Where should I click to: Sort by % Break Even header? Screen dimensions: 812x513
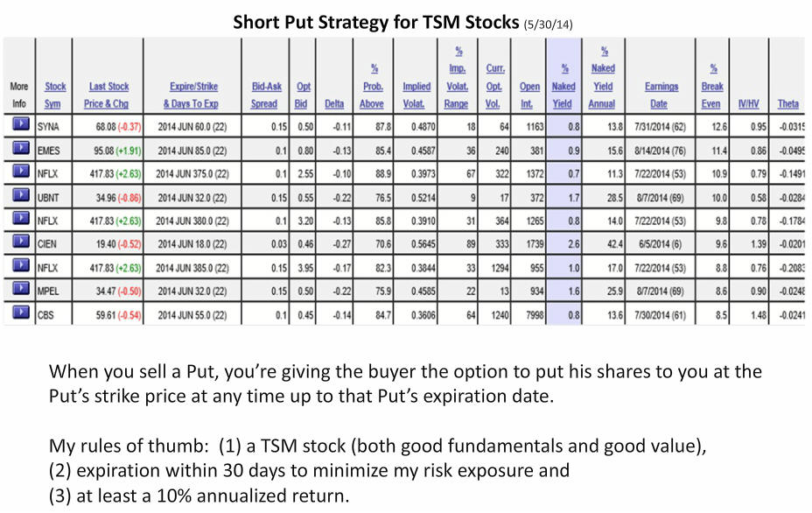pos(711,86)
